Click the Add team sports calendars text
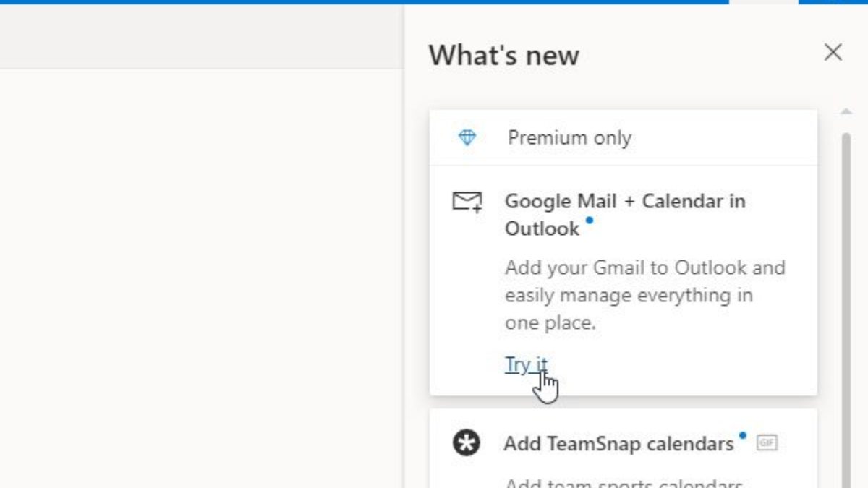This screenshot has height=488, width=868. (x=622, y=483)
